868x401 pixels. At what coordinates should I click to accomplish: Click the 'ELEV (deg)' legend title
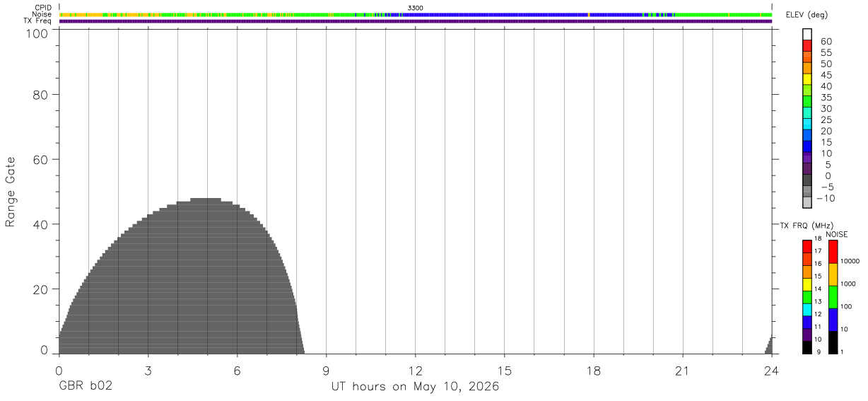[x=807, y=15]
